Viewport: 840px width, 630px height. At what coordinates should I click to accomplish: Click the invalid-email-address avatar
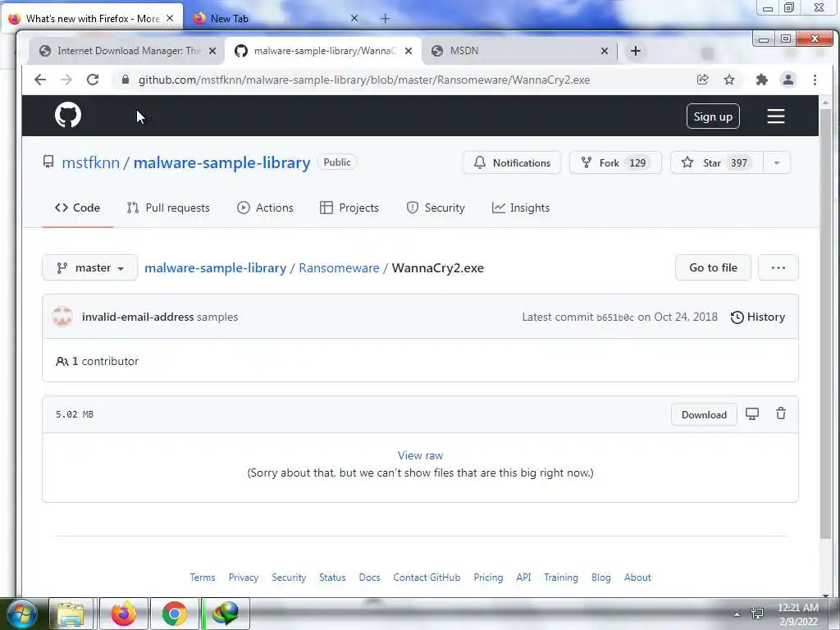click(62, 317)
